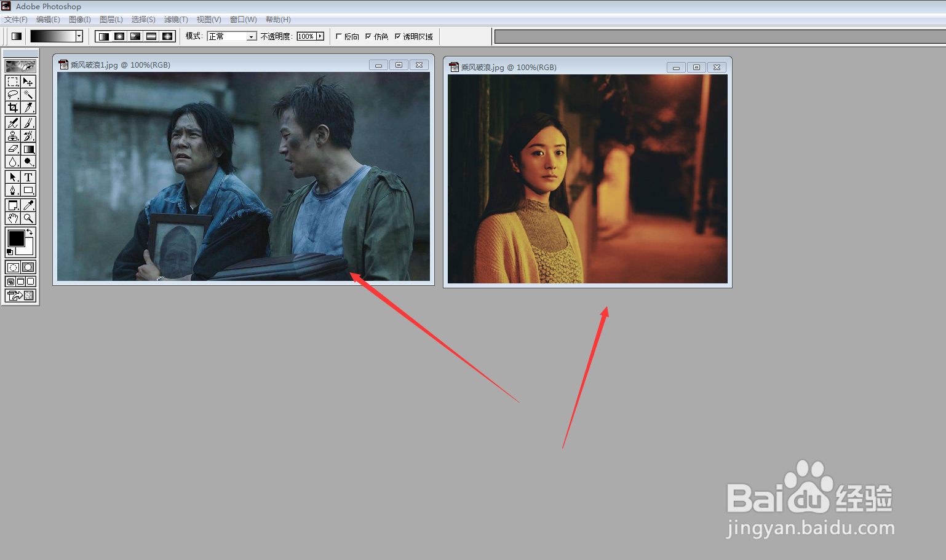This screenshot has width=946, height=560.
Task: Choose the Angle Gradient style
Action: point(135,36)
